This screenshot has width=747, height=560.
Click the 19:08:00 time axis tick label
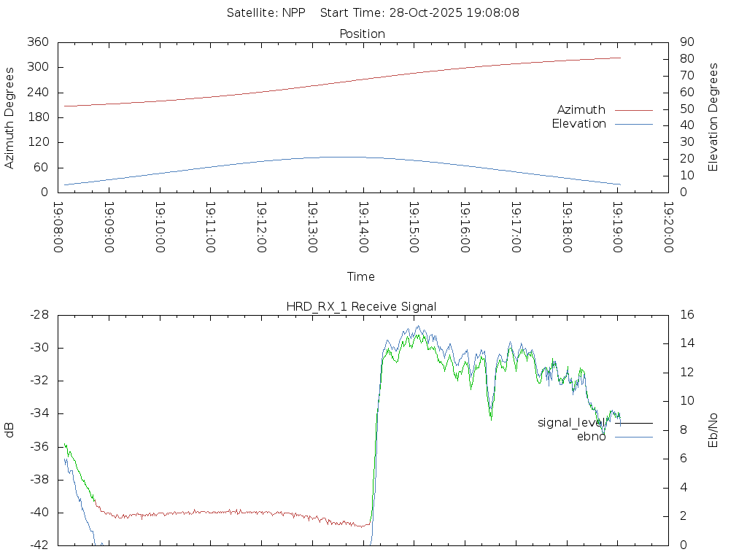click(x=58, y=227)
